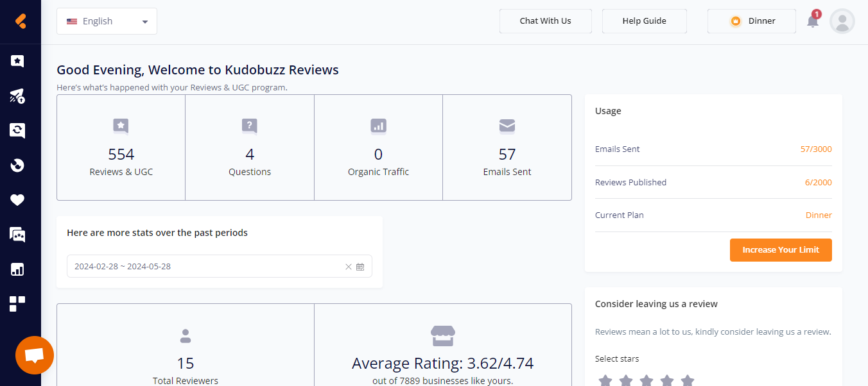Image resolution: width=868 pixels, height=386 pixels.
Task: Click the 'Select stars' label
Action: coord(617,359)
